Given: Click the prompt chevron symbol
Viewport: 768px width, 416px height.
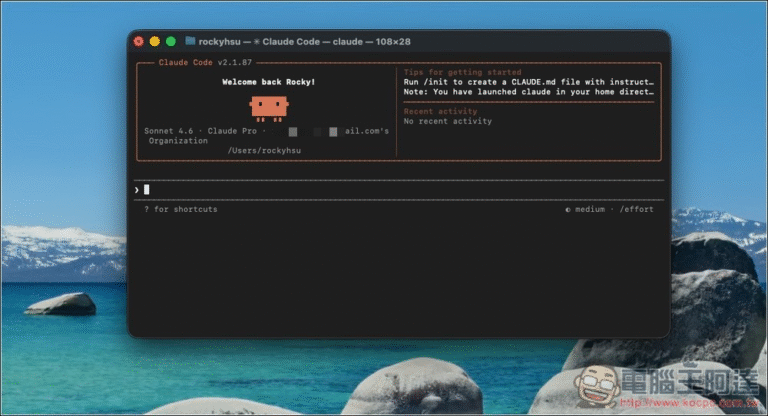Looking at the screenshot, I should tap(137, 189).
